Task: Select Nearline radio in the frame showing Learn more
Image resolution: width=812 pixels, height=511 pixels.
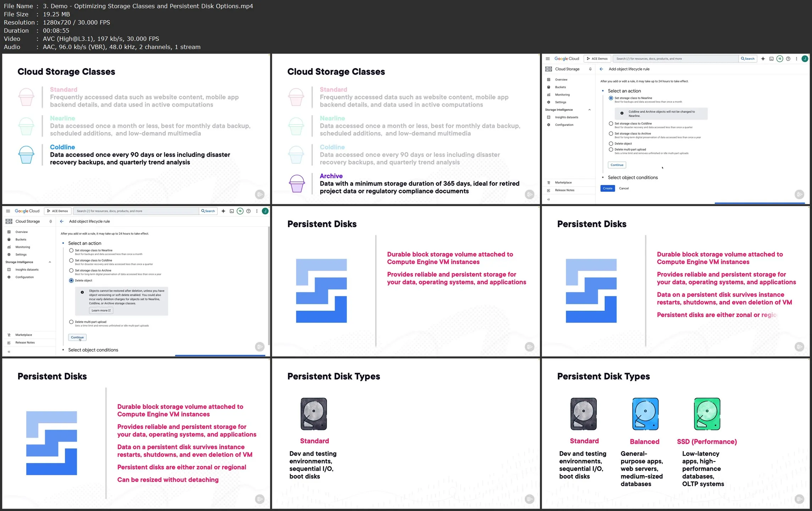Action: (71, 250)
